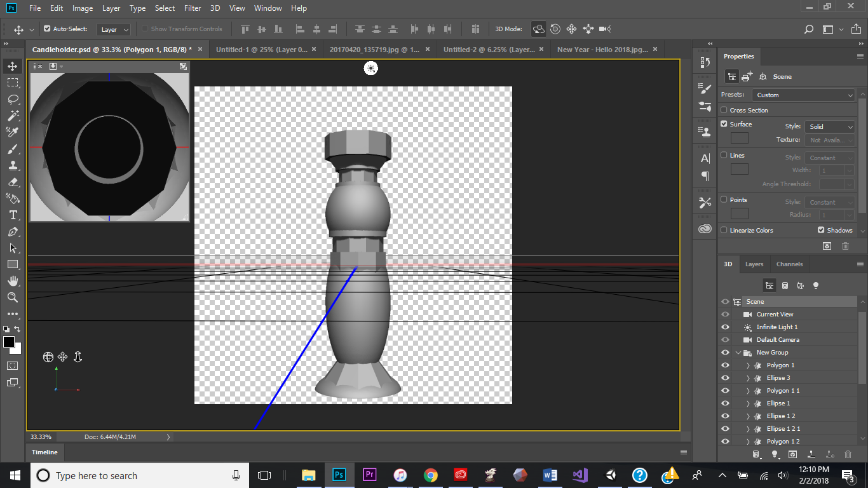Switch to the Channels tab
The width and height of the screenshot is (868, 488).
point(790,264)
